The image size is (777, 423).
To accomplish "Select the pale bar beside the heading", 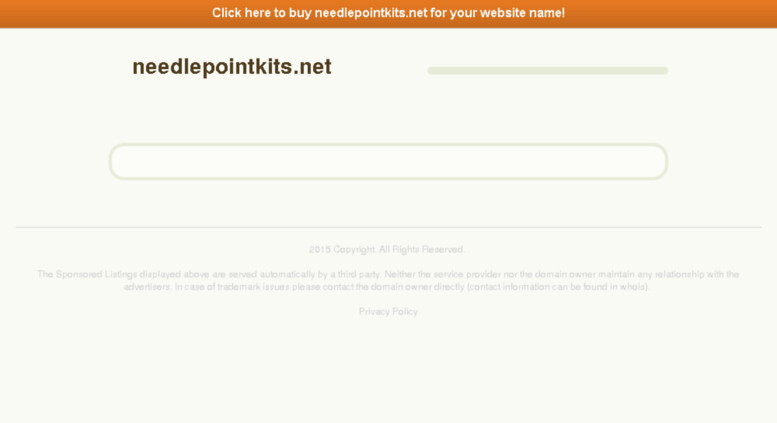I will (x=548, y=71).
